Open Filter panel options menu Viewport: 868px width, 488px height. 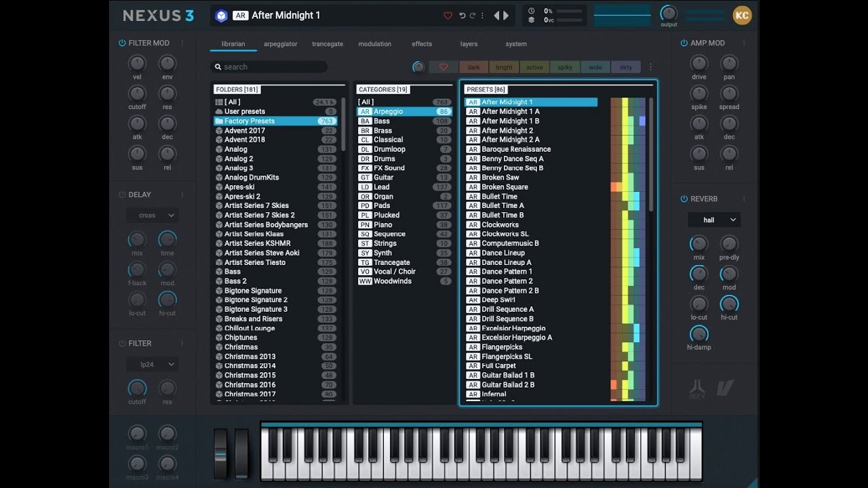[x=182, y=343]
